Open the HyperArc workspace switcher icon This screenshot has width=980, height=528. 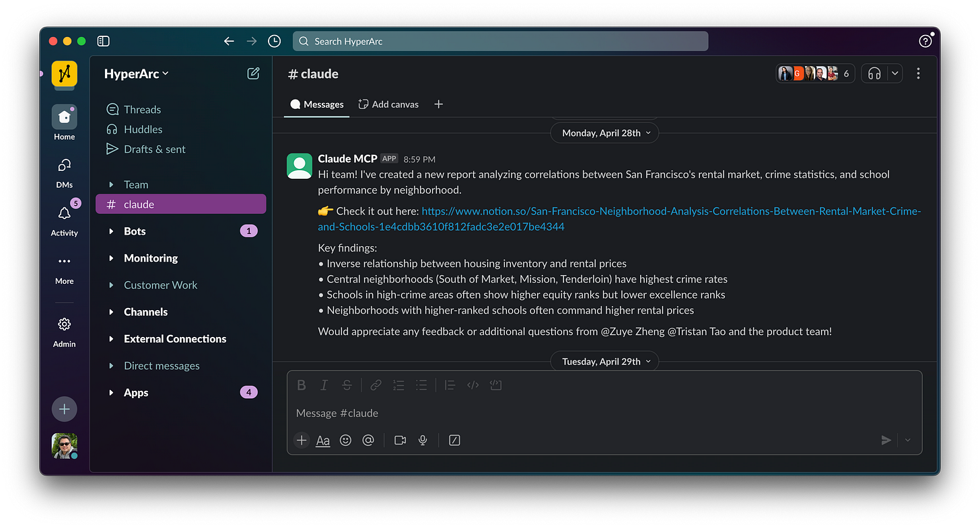(x=65, y=73)
